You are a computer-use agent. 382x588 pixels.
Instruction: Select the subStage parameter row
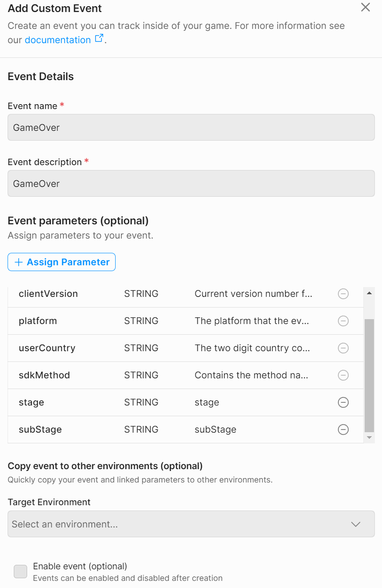point(185,430)
